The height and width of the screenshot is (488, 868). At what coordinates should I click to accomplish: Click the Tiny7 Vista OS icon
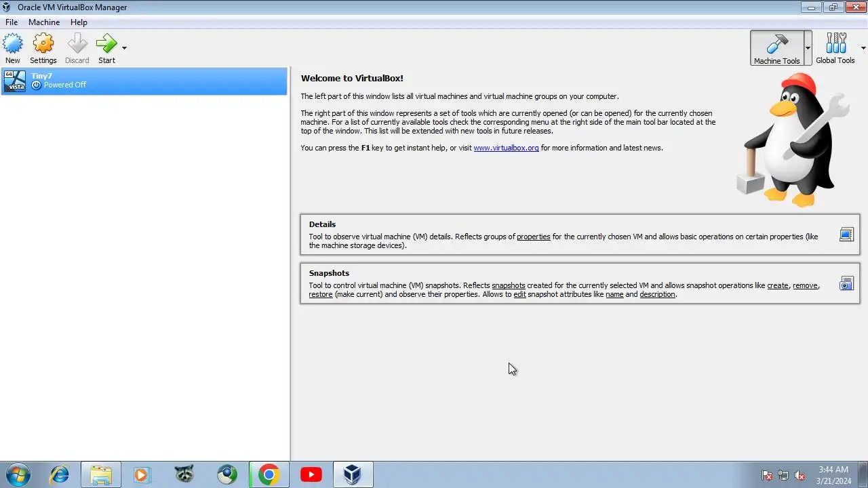click(15, 81)
